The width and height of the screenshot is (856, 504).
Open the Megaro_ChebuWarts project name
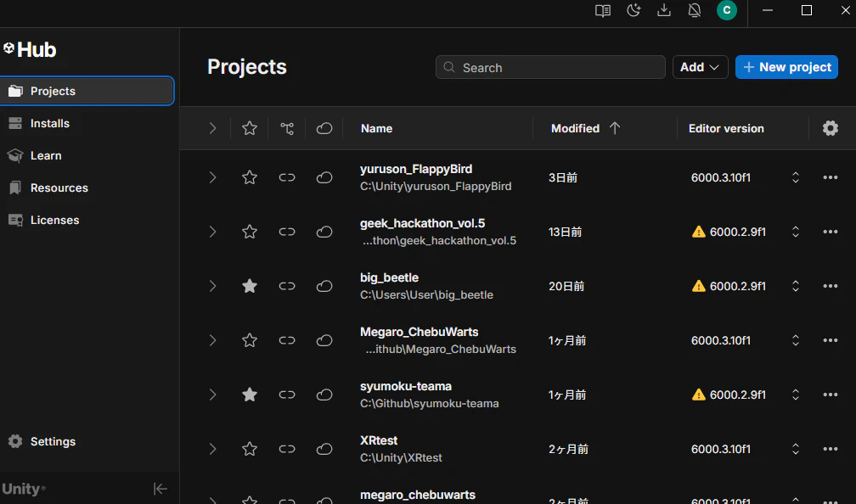click(420, 332)
